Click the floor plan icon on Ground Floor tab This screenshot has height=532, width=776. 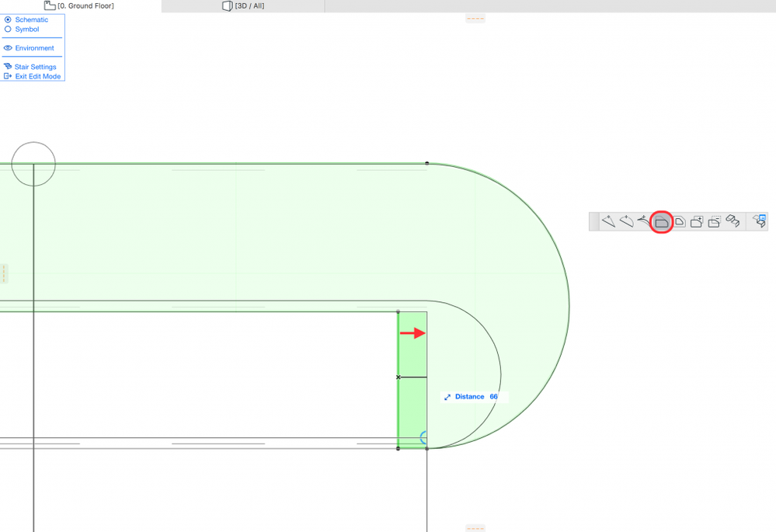[50, 5]
